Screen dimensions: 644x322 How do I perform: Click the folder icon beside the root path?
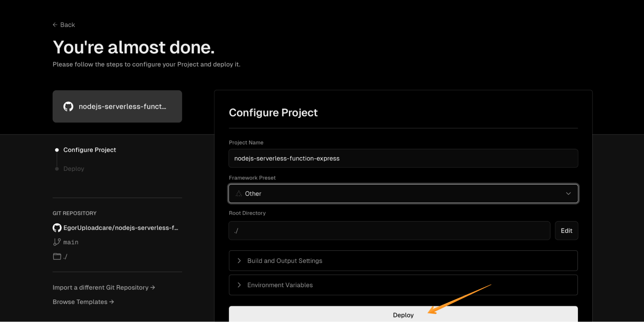tap(57, 256)
